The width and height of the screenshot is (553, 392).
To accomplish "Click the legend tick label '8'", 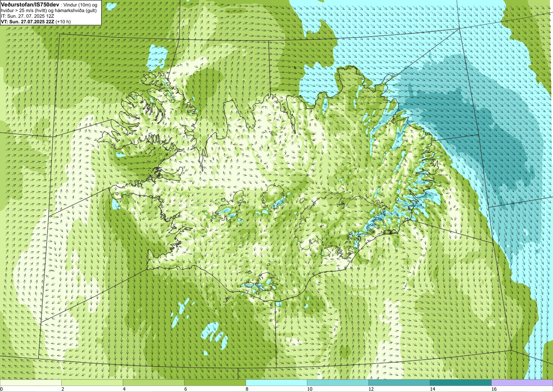I will pos(247,389).
